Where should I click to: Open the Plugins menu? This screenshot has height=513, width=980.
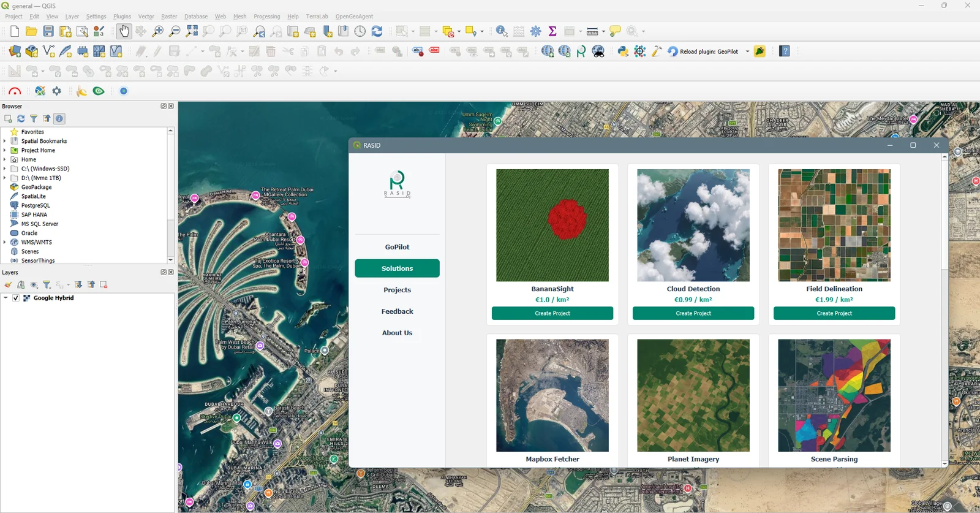click(122, 17)
